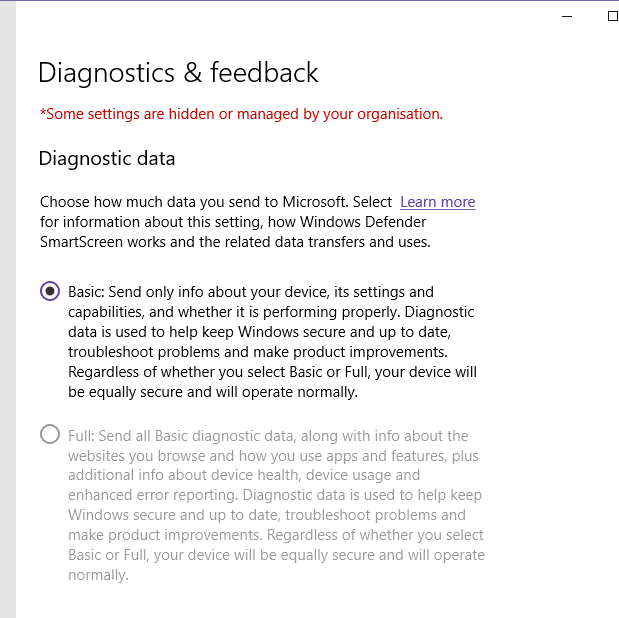Click the "Diagnostic data" section heading
Image resolution: width=619 pixels, height=618 pixels.
pyautogui.click(x=106, y=158)
